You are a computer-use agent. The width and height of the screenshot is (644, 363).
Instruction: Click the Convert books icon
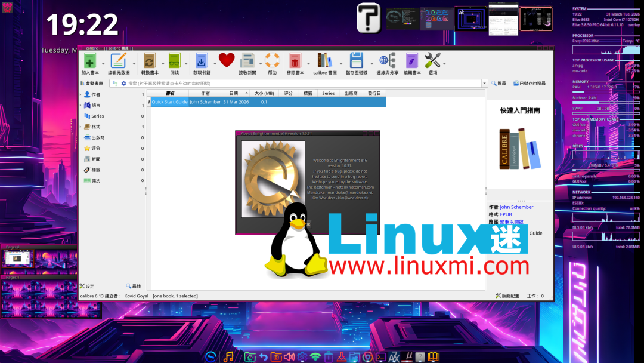(x=150, y=60)
